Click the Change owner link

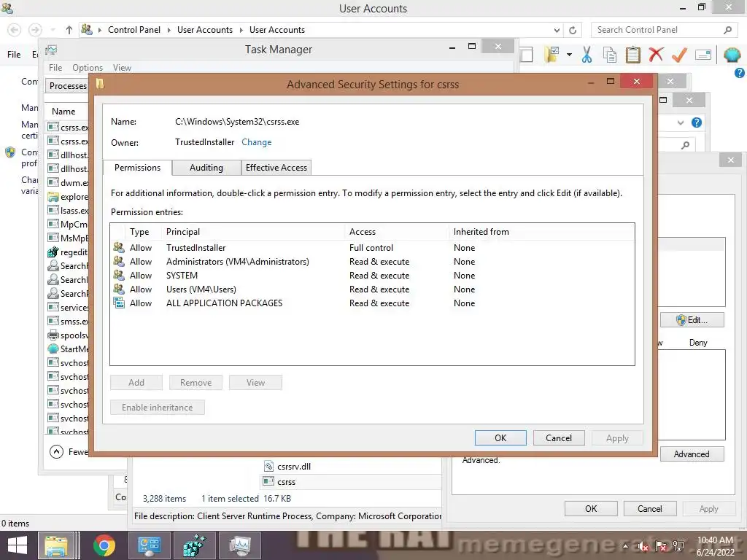tap(256, 142)
